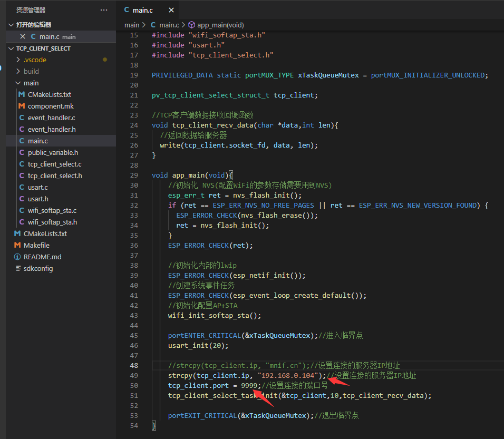This screenshot has width=504, height=439.
Task: Click the C icon beside wifi_softap_sta.c
Action: (x=22, y=210)
